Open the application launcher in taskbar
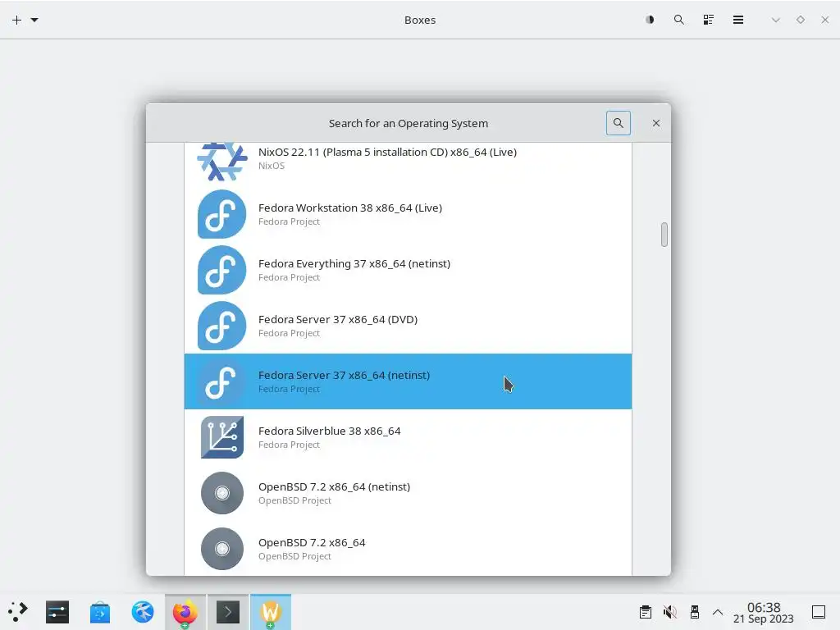This screenshot has width=840, height=630. tap(18, 612)
